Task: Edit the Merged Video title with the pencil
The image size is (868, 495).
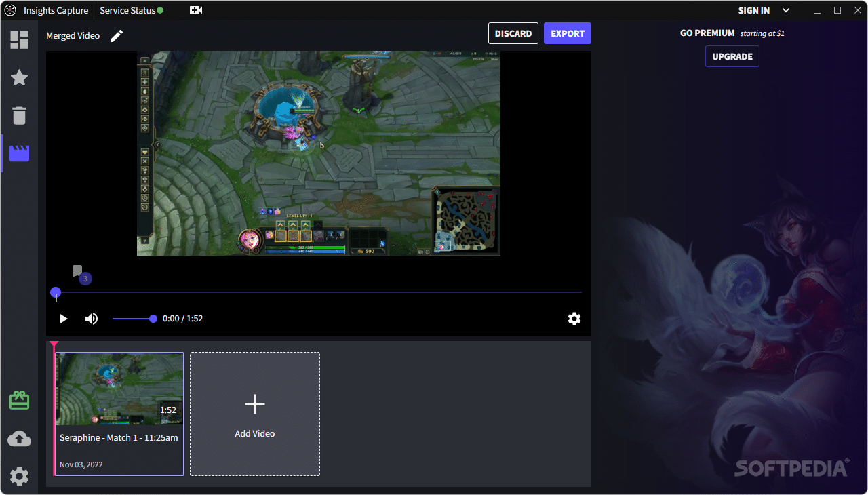Action: [117, 36]
